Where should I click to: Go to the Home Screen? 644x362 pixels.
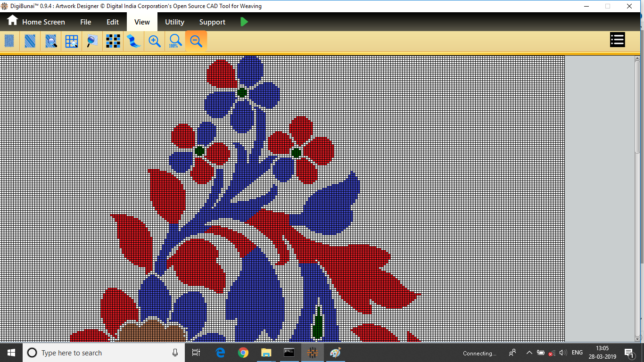click(36, 22)
